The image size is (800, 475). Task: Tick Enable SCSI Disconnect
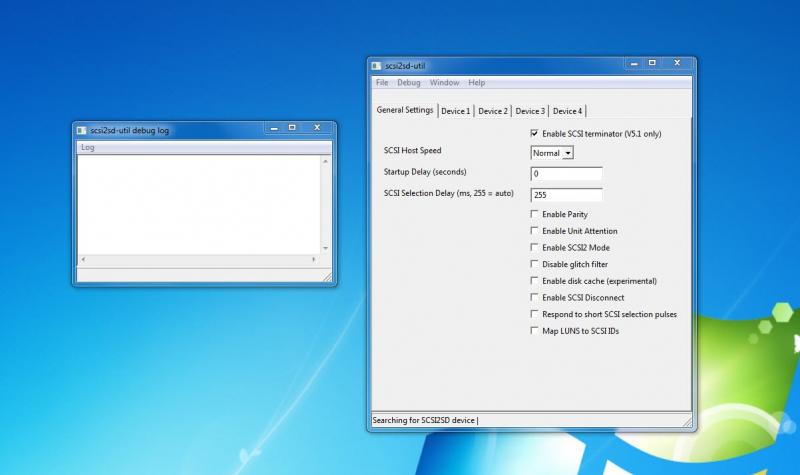(x=534, y=297)
